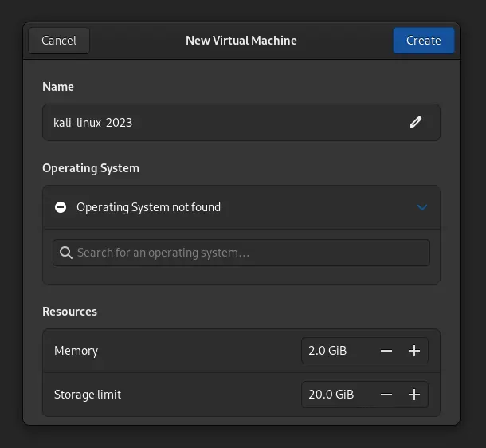This screenshot has height=448, width=486.
Task: Decrease Storage limit with the minus button
Action: coord(386,395)
